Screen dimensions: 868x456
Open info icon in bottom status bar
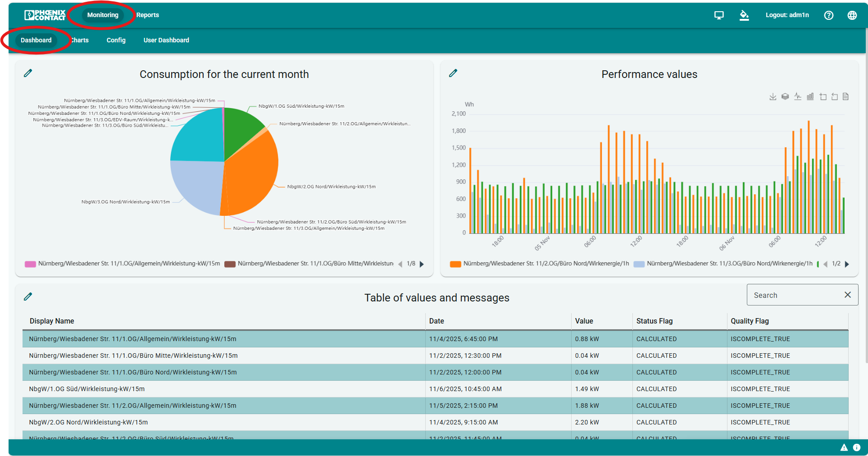tap(857, 447)
